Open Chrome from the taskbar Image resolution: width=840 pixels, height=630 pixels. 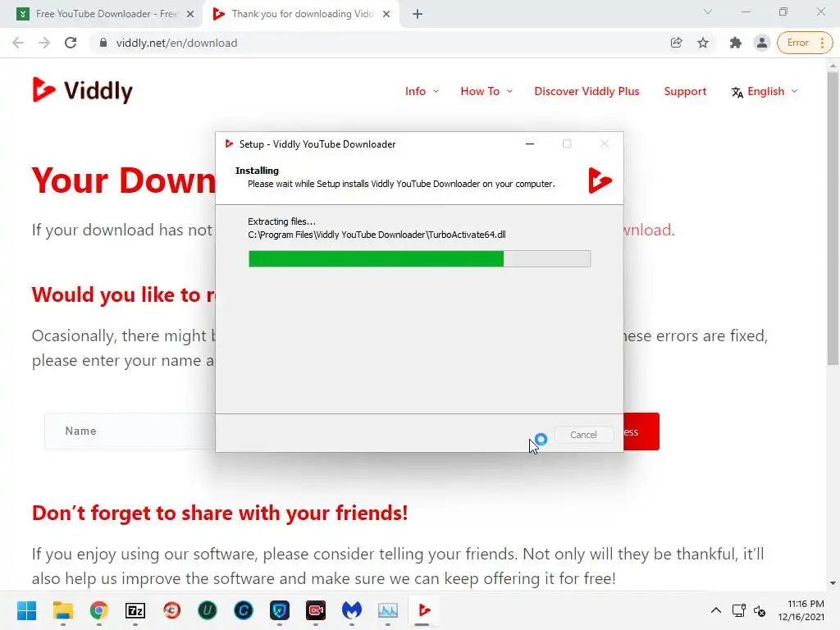pos(98,610)
